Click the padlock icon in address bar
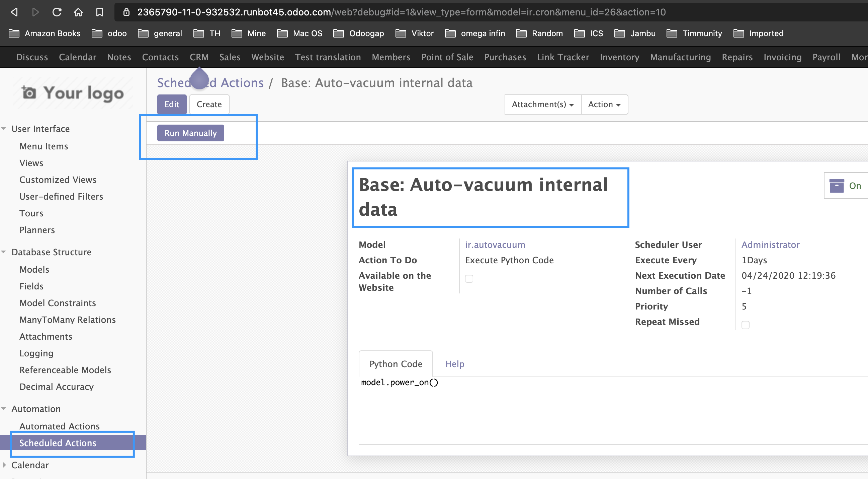 pyautogui.click(x=126, y=12)
